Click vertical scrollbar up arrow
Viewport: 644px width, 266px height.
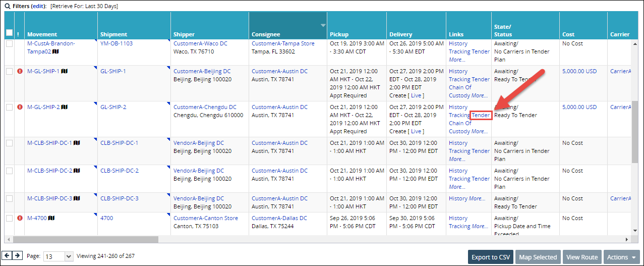(634, 43)
